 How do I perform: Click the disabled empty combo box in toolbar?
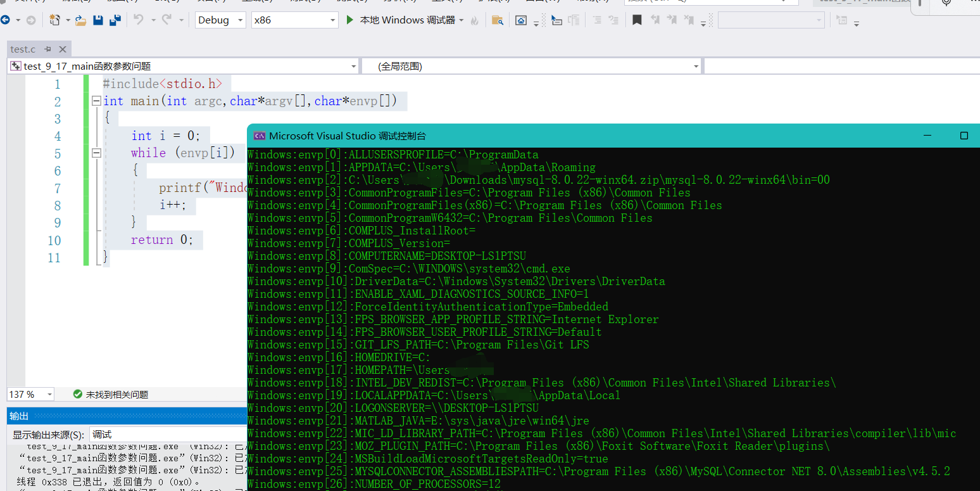[771, 20]
